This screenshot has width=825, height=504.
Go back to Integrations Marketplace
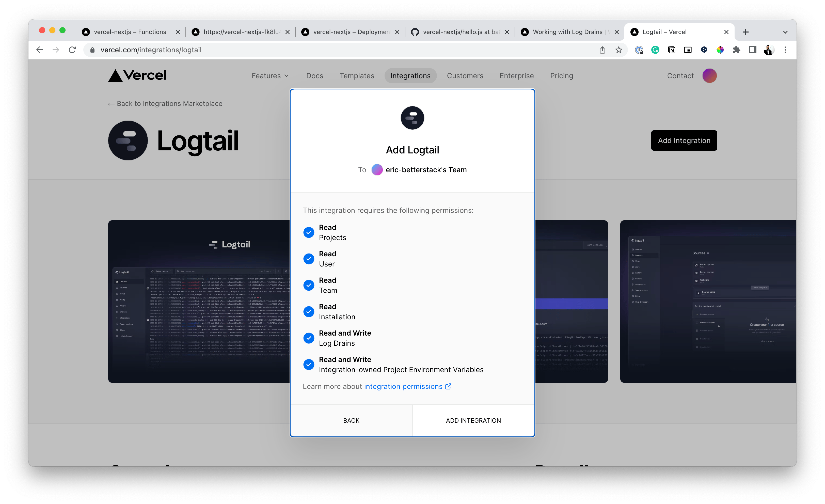165,104
